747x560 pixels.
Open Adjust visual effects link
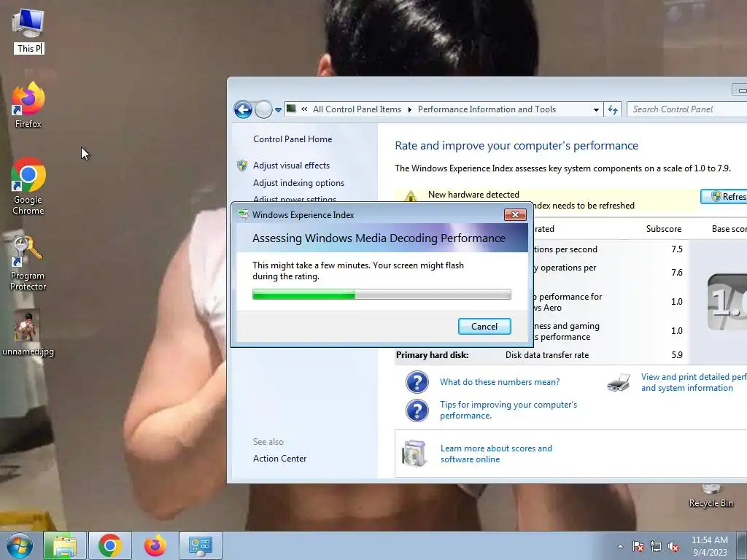[291, 166]
